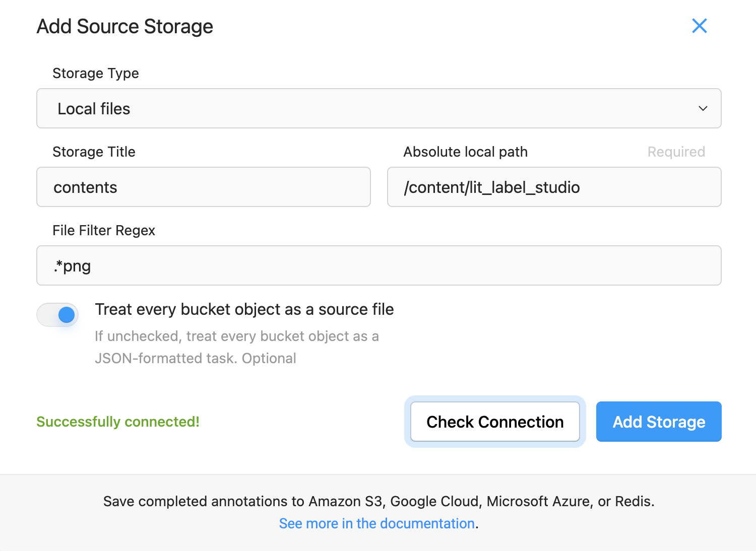Select the File Filter Regex input box

pos(378,265)
